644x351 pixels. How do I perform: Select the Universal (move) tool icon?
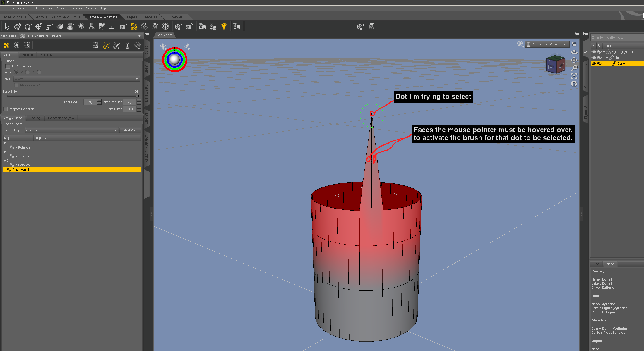(x=17, y=27)
